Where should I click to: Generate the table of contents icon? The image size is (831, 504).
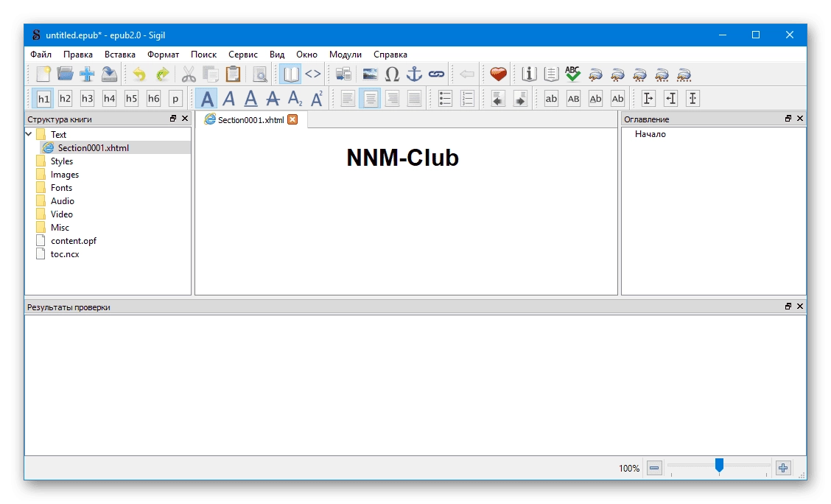551,74
